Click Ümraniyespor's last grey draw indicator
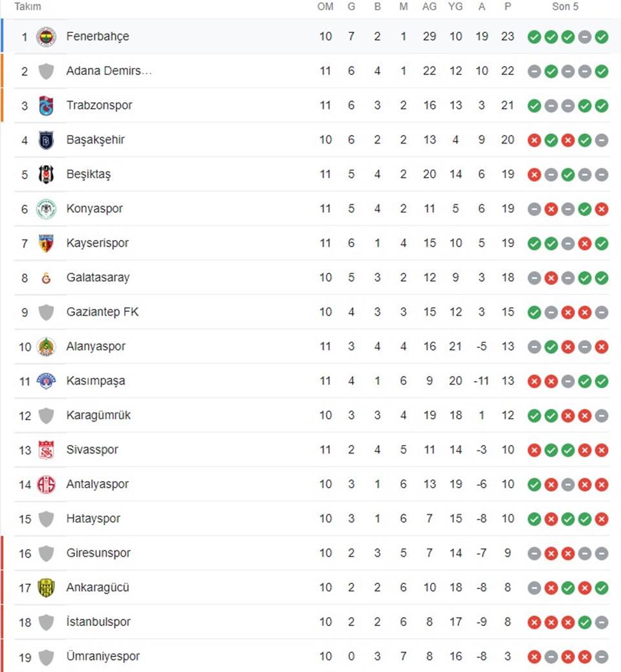Image resolution: width=621 pixels, height=672 pixels. point(602,656)
